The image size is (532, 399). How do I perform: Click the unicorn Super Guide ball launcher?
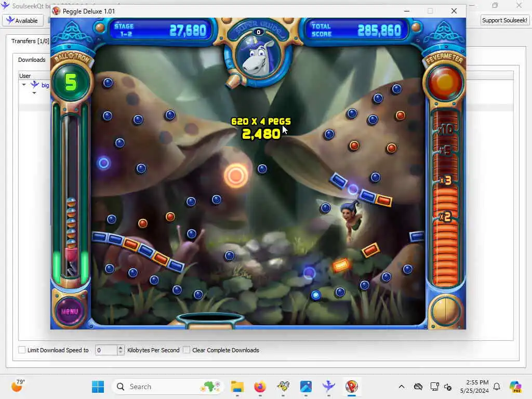click(x=259, y=56)
